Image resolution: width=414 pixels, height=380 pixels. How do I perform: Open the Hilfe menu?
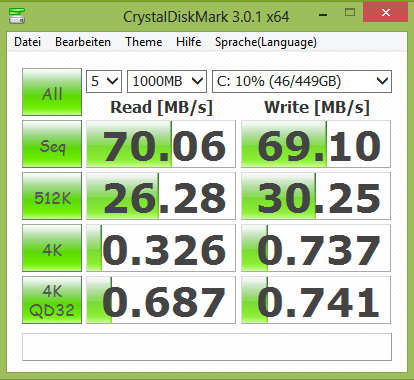(189, 42)
